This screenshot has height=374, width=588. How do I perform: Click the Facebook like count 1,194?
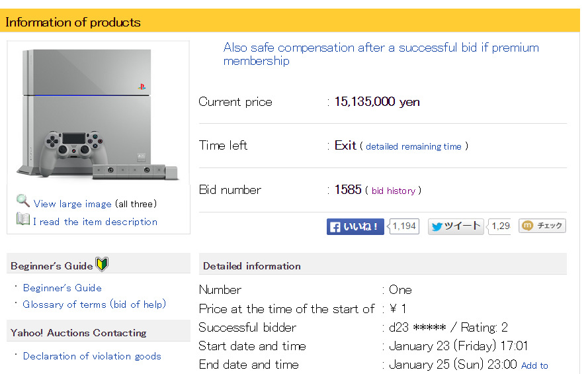[404, 226]
